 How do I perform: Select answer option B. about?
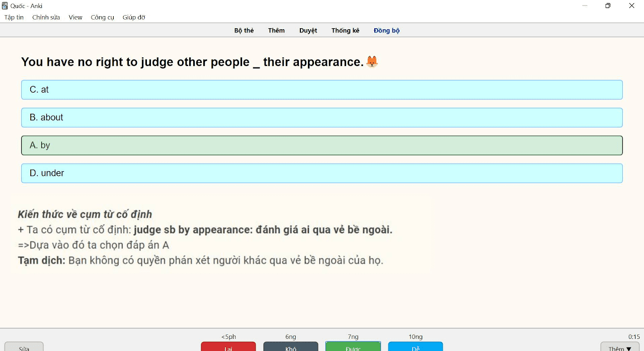point(322,117)
